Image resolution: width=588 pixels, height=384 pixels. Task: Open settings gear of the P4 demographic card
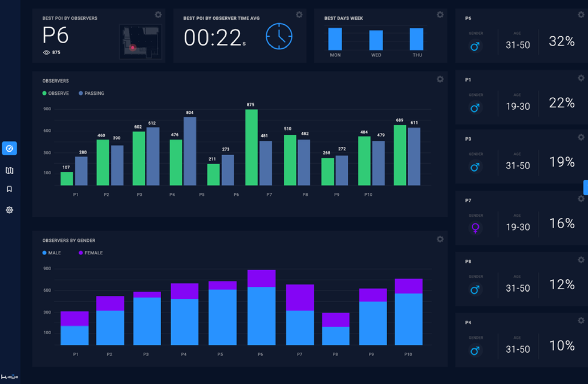coord(581,321)
